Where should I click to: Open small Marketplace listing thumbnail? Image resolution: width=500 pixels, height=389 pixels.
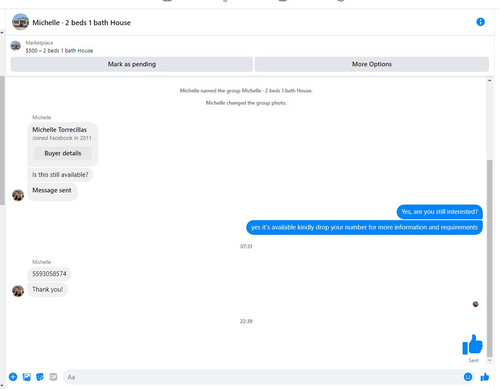pyautogui.click(x=16, y=46)
